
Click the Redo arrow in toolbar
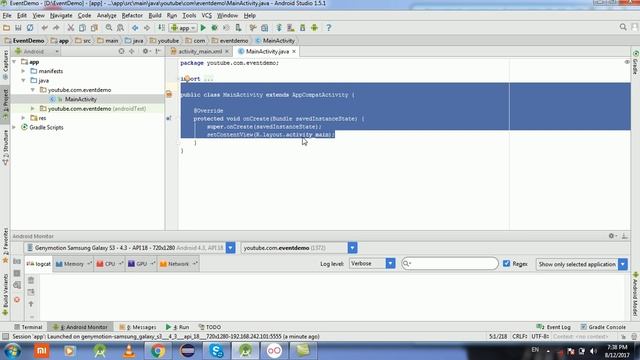(x=56, y=28)
